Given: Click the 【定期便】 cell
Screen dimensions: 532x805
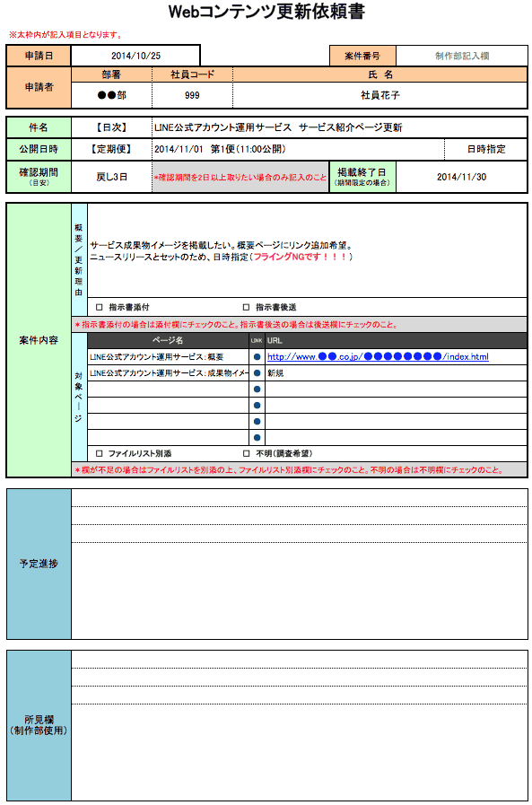Looking at the screenshot, I should click(112, 149).
